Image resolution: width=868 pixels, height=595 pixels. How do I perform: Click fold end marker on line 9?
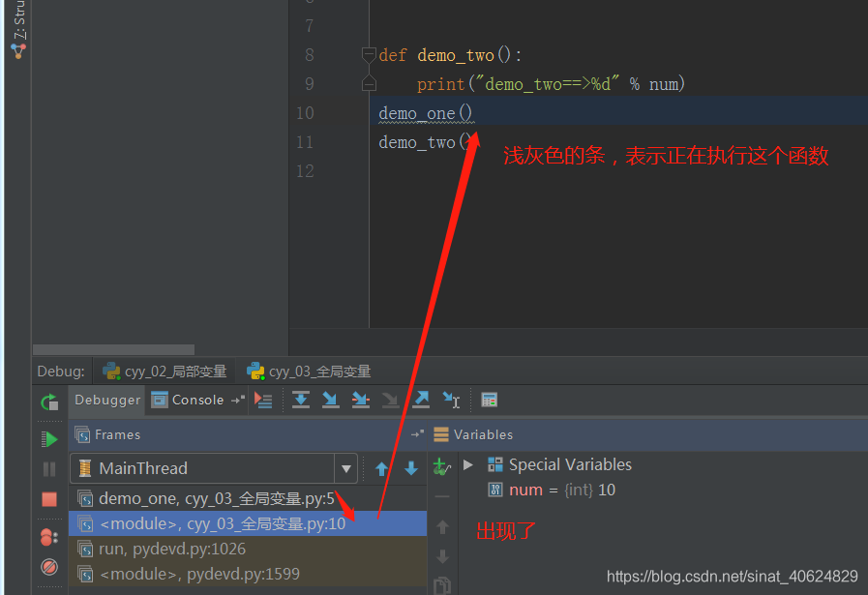tap(369, 83)
